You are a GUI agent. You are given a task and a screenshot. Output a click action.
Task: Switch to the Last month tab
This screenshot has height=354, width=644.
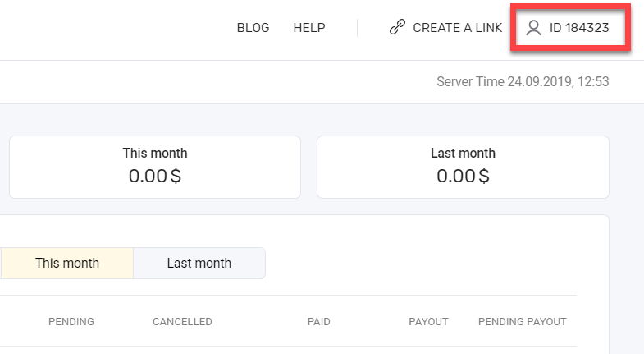(199, 263)
